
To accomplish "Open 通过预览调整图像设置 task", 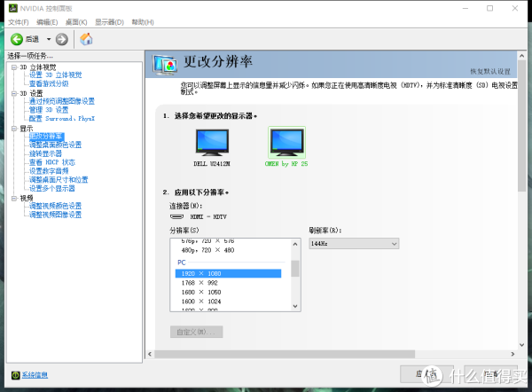I will (62, 101).
